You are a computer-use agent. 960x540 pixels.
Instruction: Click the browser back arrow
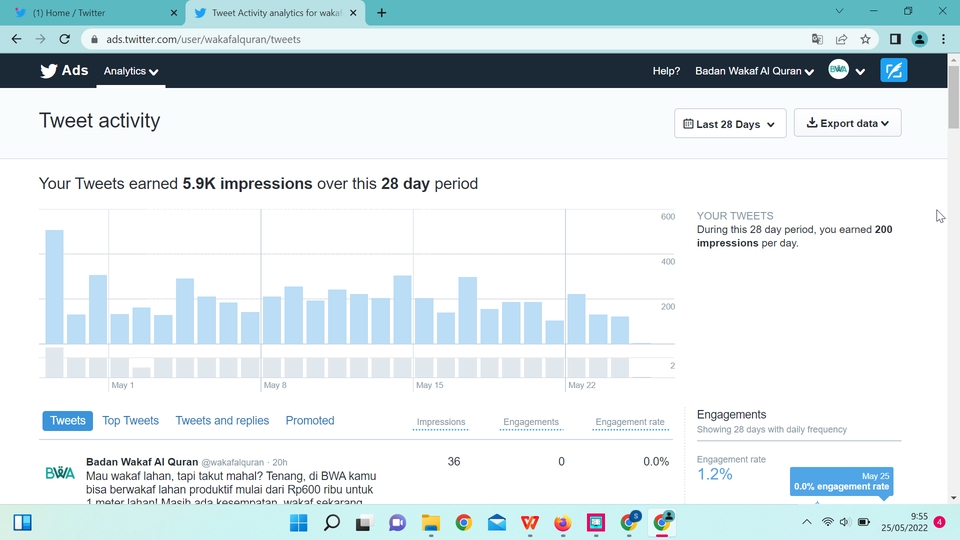point(17,39)
